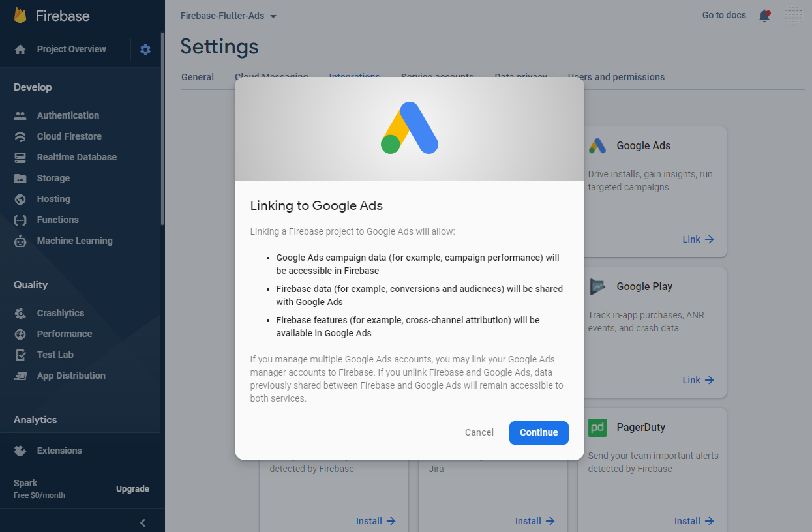Select the Realtime Database icon
Image resolution: width=812 pixels, height=532 pixels.
coord(20,157)
